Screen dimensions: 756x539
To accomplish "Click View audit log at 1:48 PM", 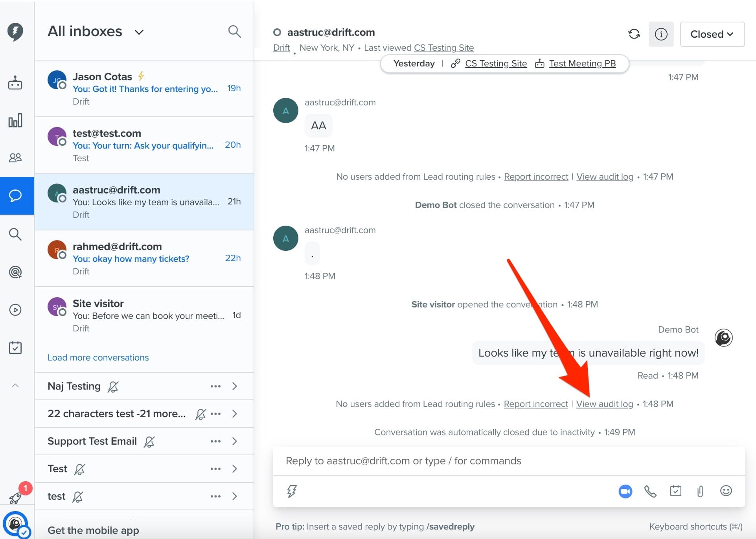I will coord(604,404).
